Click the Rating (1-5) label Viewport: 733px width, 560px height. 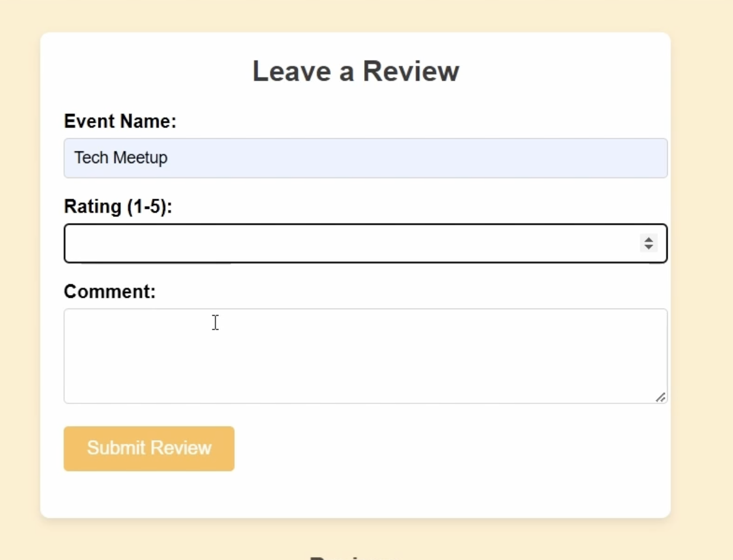[116, 206]
